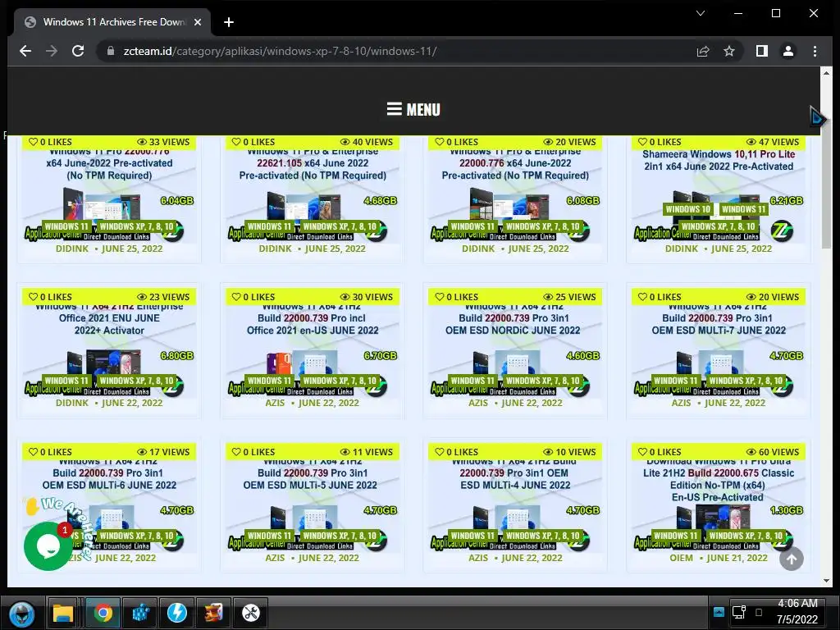The width and height of the screenshot is (840, 630).
Task: Go back to the previous page
Action: click(25, 51)
